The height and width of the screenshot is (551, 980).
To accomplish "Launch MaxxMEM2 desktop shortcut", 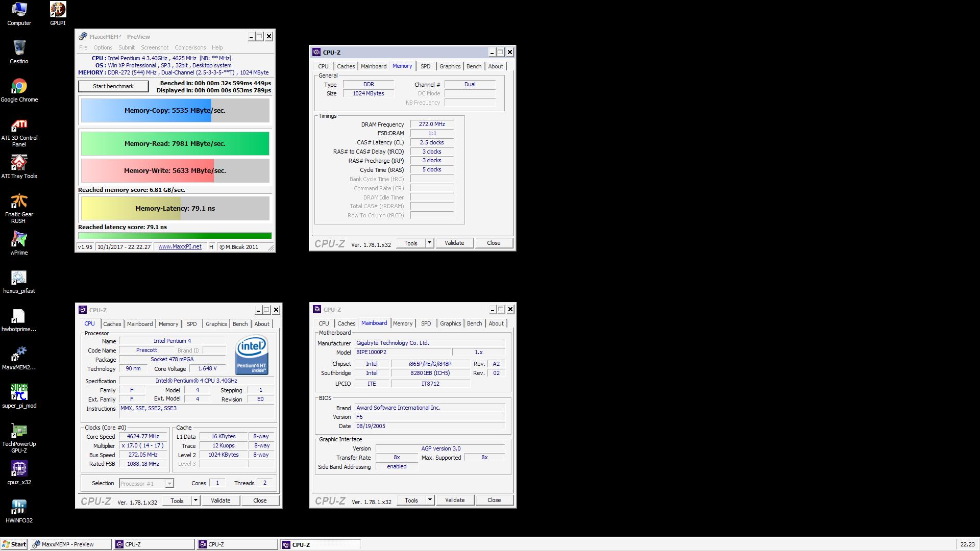I will pos(19,358).
